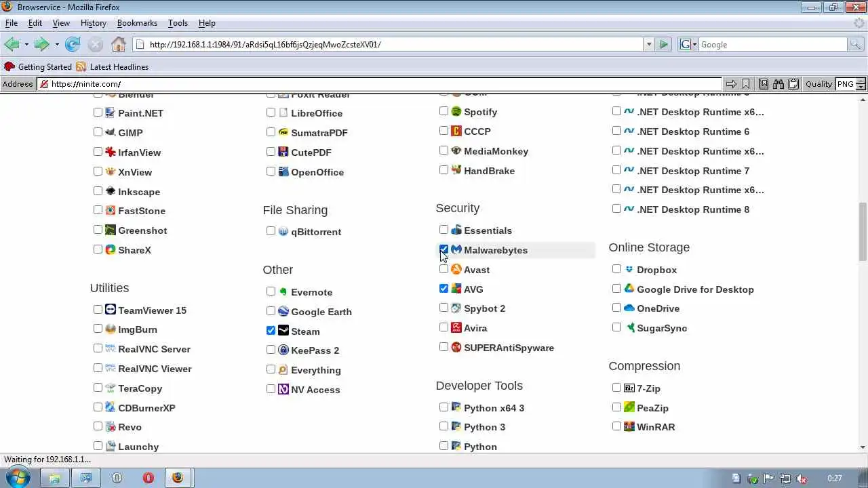Click the volume icon in system tray
This screenshot has height=488, width=868.
(x=802, y=479)
